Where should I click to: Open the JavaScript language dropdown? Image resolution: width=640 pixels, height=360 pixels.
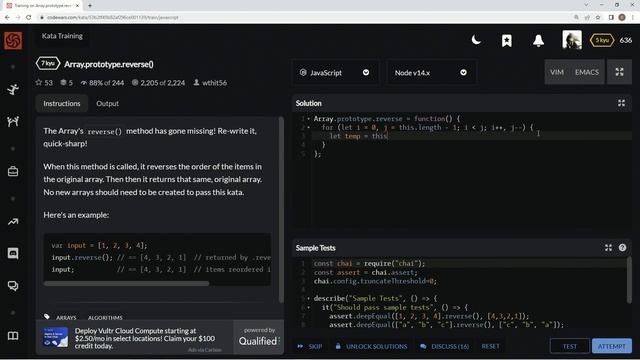[x=335, y=73]
